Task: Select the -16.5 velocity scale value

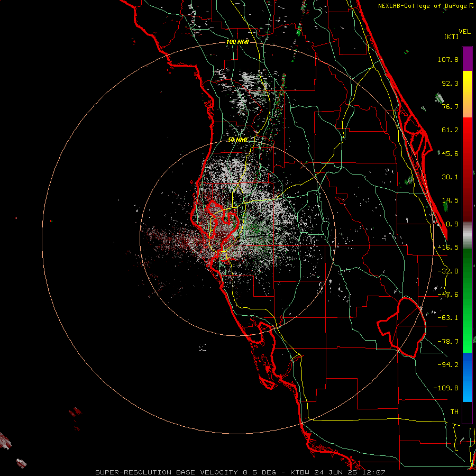Action: pos(448,248)
